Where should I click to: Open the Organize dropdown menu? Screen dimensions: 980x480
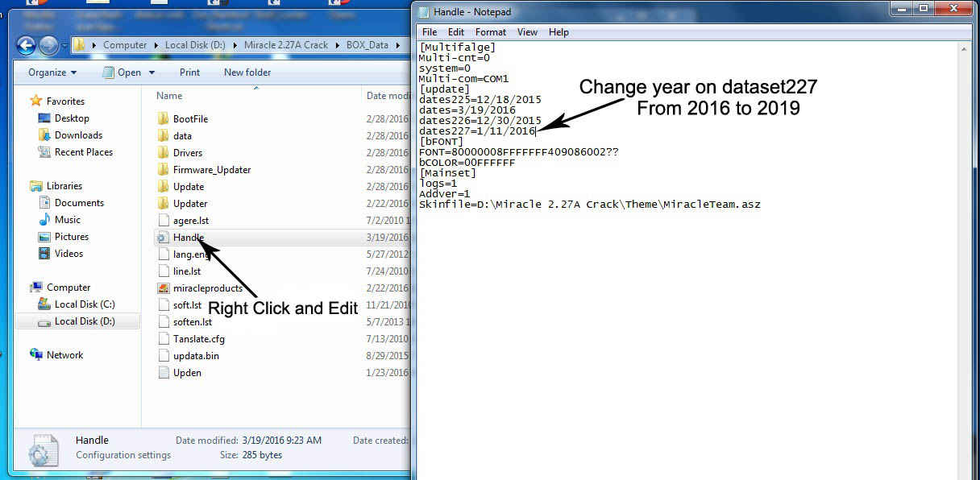tap(52, 72)
